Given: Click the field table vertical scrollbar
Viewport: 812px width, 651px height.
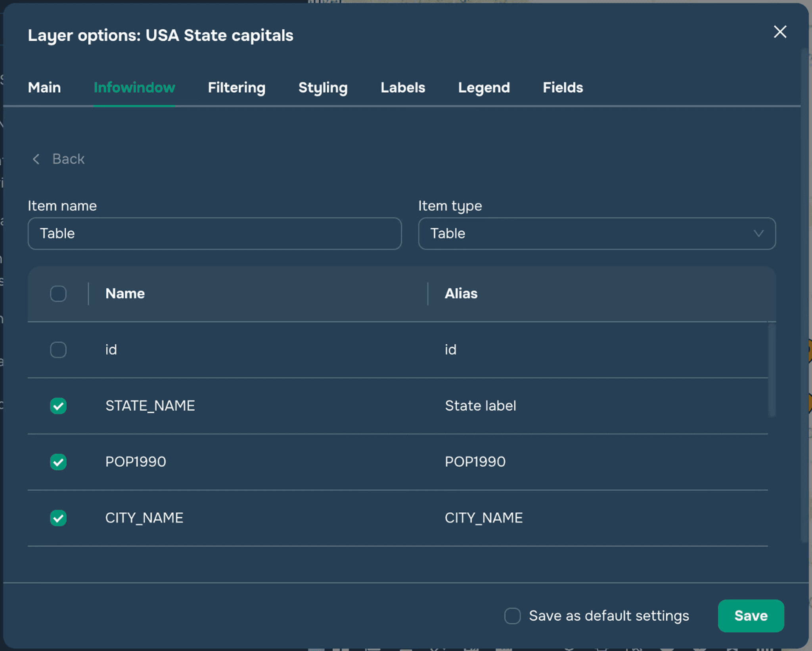Looking at the screenshot, I should [772, 370].
